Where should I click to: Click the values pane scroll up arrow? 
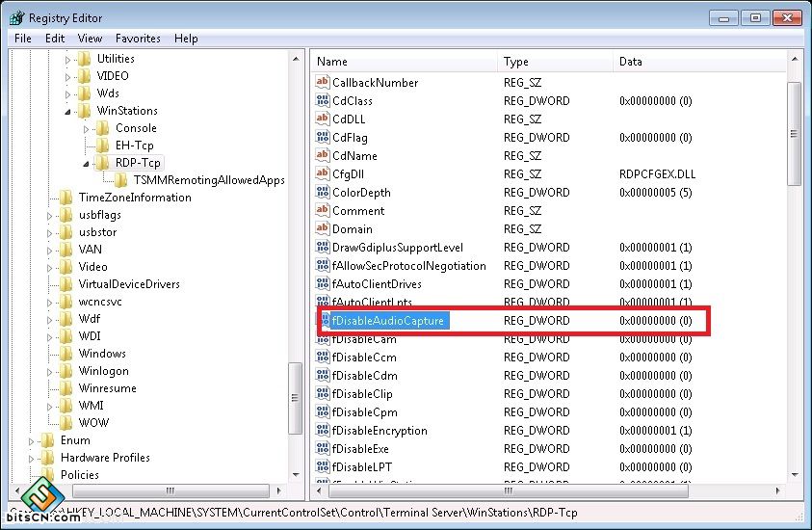pyautogui.click(x=795, y=59)
